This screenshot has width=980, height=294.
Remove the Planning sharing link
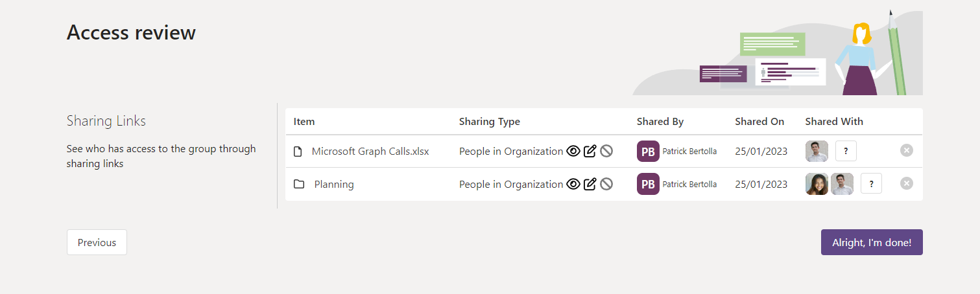pyautogui.click(x=906, y=184)
